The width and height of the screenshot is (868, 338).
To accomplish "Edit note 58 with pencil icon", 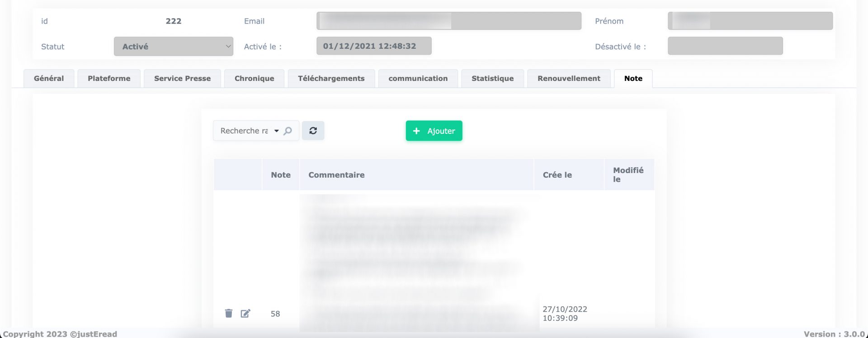I will (x=245, y=313).
